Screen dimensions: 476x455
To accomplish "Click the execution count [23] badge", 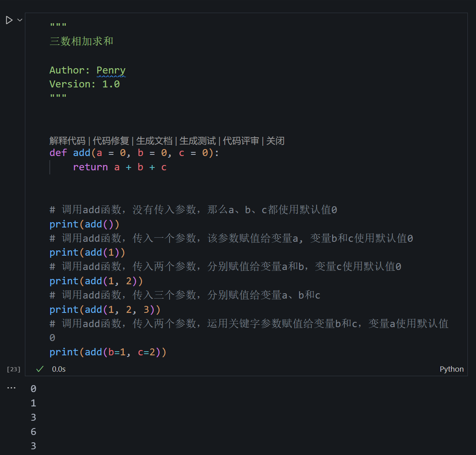I will [13, 369].
